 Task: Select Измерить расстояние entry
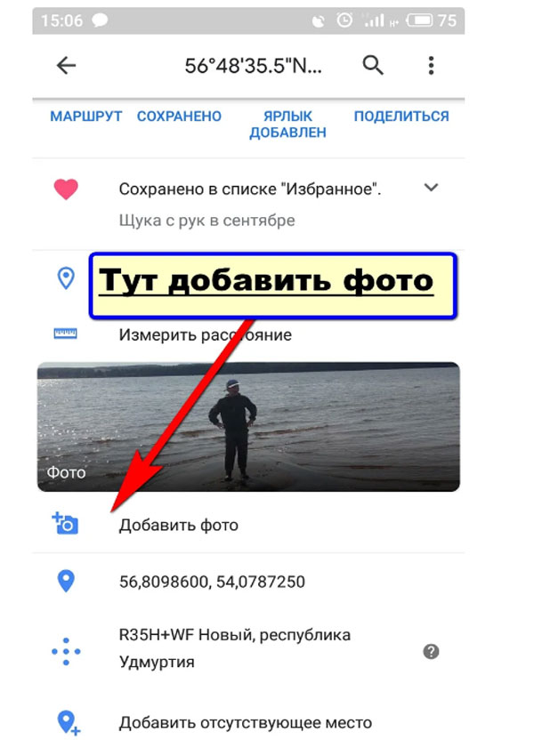pos(206,334)
